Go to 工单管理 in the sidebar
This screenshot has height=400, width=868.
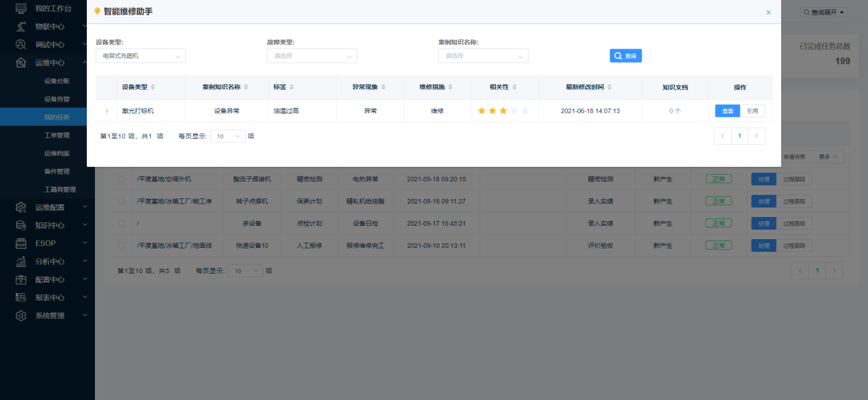57,135
